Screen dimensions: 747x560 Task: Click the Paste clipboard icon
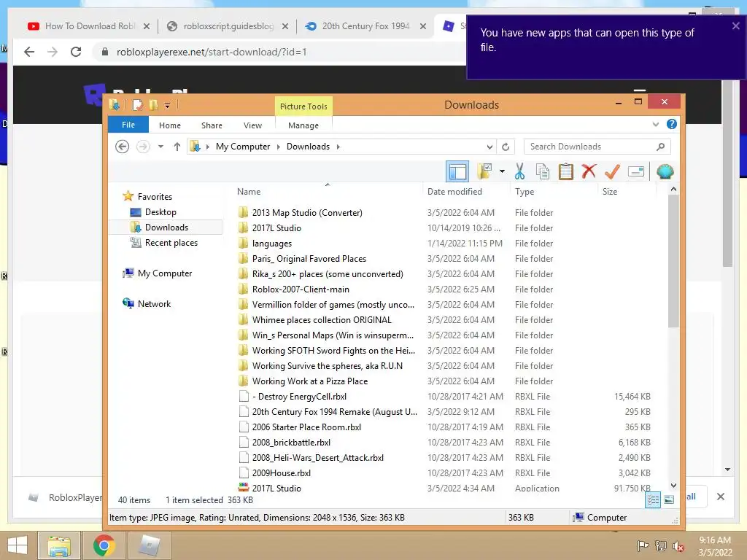565,171
